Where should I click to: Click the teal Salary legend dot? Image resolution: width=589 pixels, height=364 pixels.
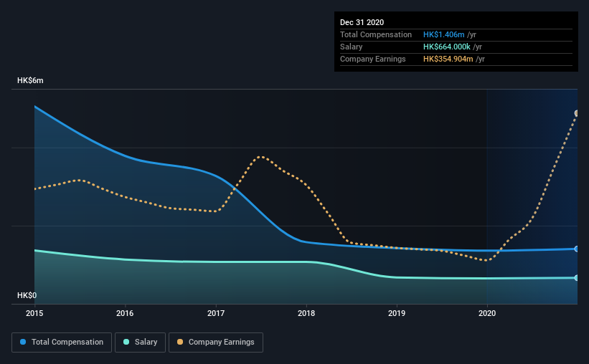[x=126, y=342]
